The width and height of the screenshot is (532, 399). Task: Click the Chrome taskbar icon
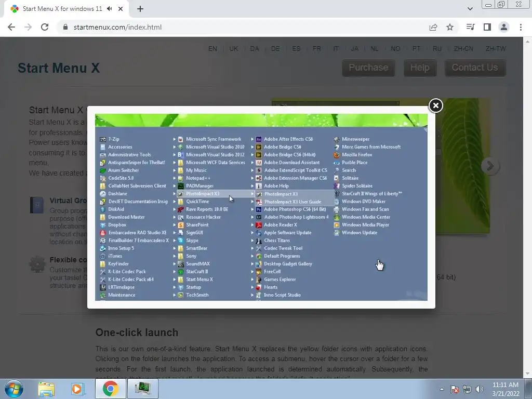pos(110,389)
